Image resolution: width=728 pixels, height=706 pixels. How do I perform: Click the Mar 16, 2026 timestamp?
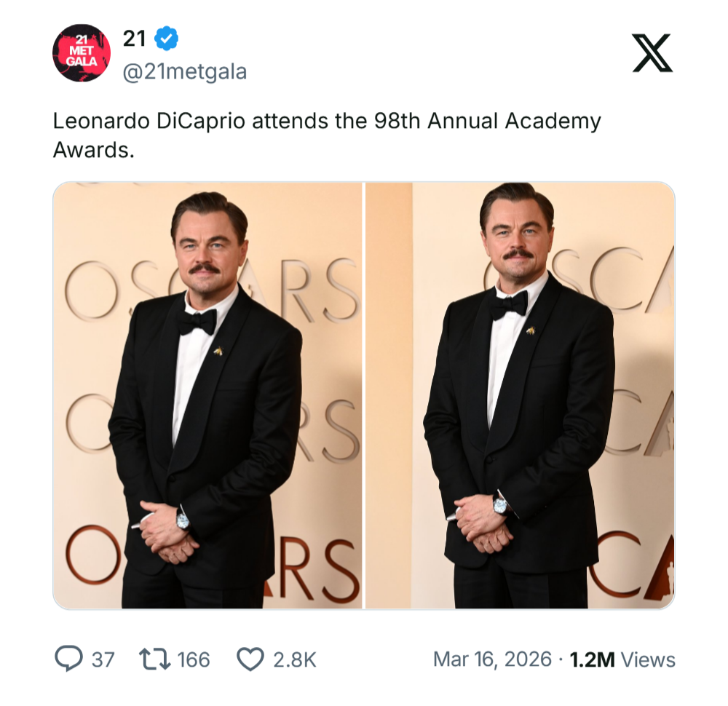492,657
